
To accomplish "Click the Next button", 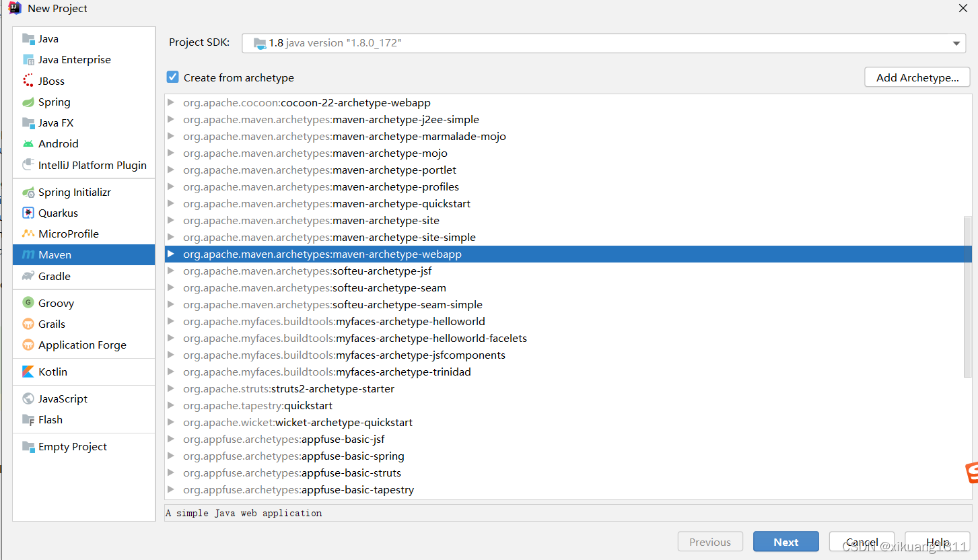I will 786,542.
